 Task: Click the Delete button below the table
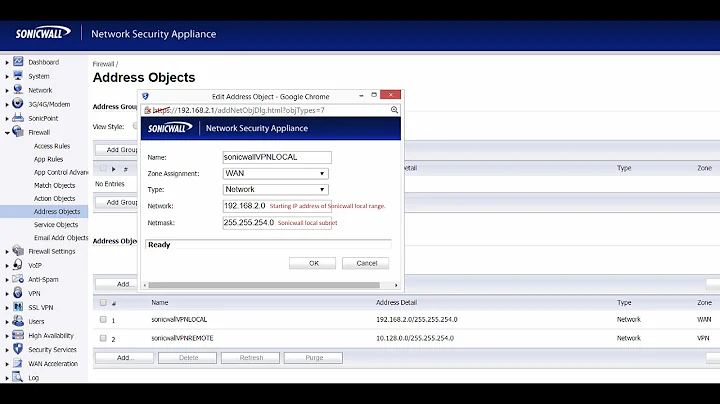point(187,358)
